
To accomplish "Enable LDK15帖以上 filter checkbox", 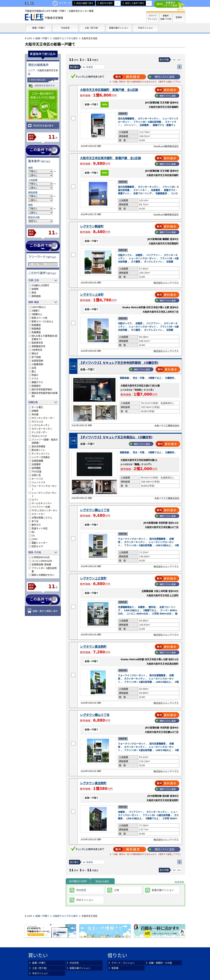I will 30,307.
